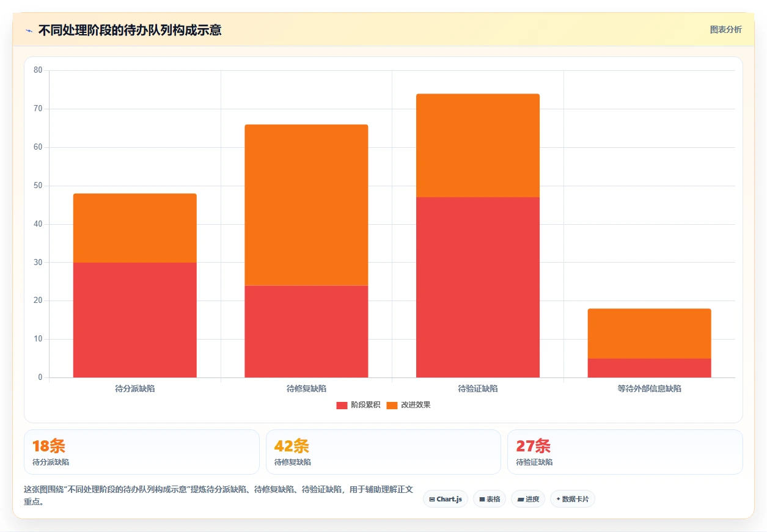The image size is (767, 532).
Task: Click the red 阶段累积 bar for 待修复缺陷
Action: [x=306, y=332]
